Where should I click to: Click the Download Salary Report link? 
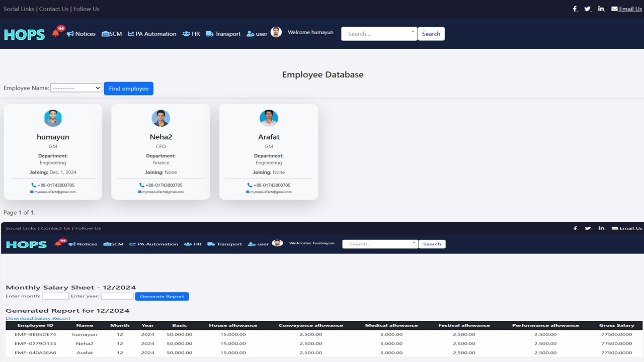pos(38,318)
